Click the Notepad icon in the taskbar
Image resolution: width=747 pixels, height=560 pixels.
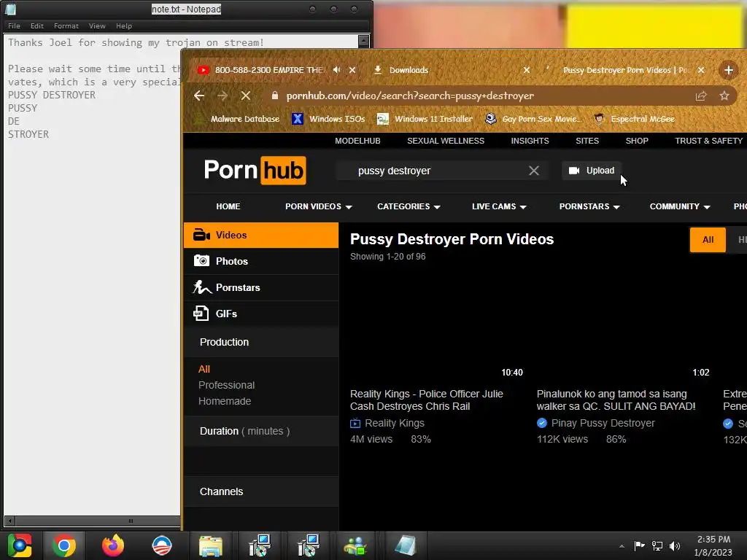point(406,545)
